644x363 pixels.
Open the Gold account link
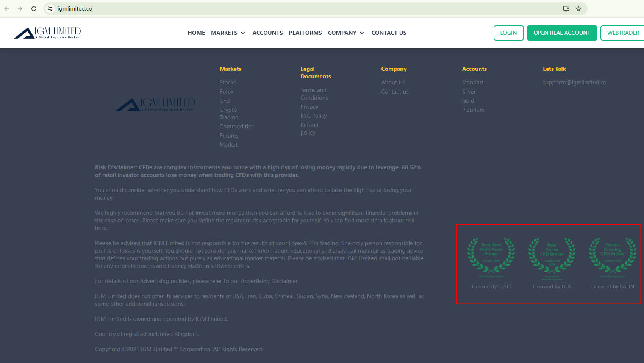pyautogui.click(x=468, y=101)
